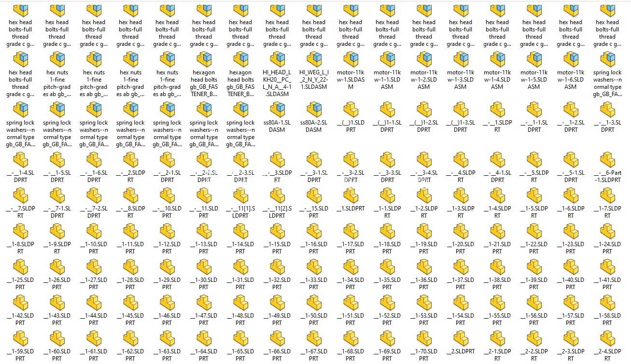Click the file name __1-12.SLDPRT
631x364 pixels.
pyautogui.click(x=167, y=248)
